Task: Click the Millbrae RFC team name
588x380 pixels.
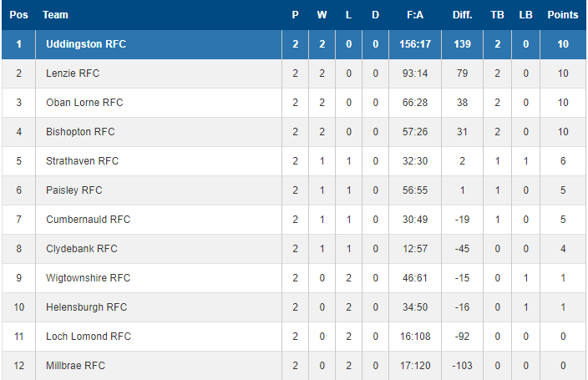Action: pos(75,366)
